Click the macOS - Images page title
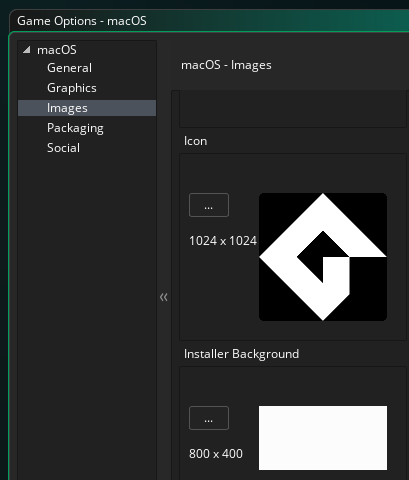 click(x=226, y=65)
